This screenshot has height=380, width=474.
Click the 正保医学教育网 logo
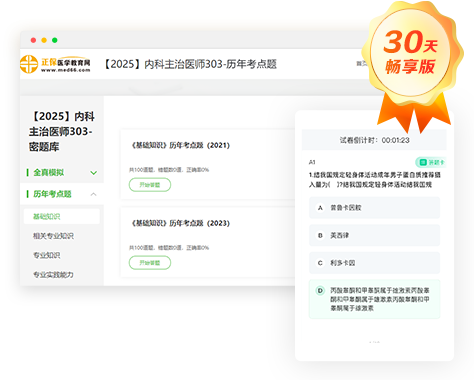click(x=55, y=64)
